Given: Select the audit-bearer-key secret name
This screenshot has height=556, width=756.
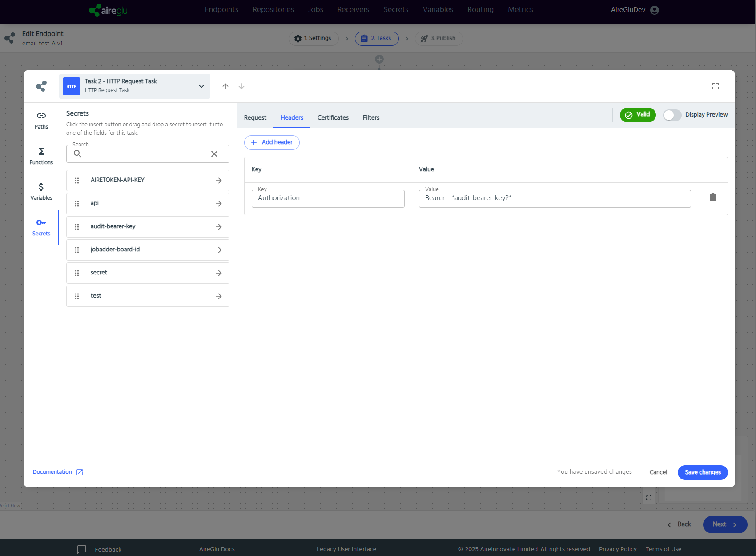Looking at the screenshot, I should point(113,226).
